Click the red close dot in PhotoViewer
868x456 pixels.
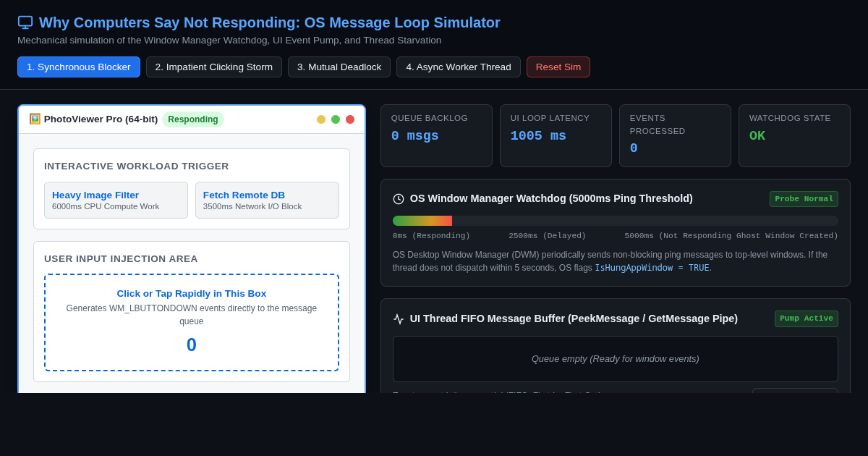coord(350,119)
